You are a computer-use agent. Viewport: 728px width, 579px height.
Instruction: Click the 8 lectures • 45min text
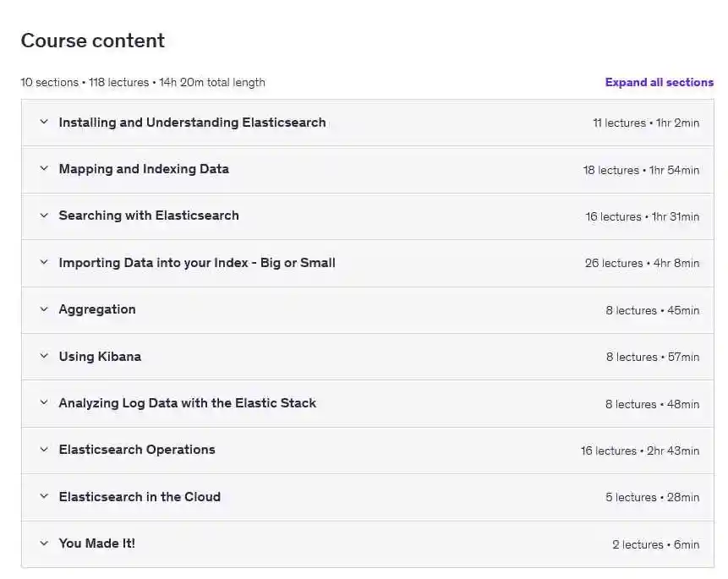pos(652,310)
